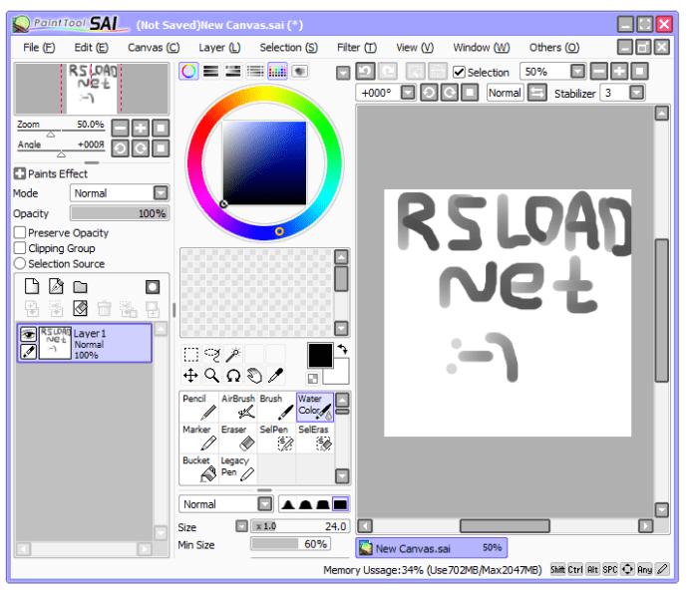Viewport: 700px width, 598px height.
Task: Open the Layer menu
Action: (x=219, y=48)
